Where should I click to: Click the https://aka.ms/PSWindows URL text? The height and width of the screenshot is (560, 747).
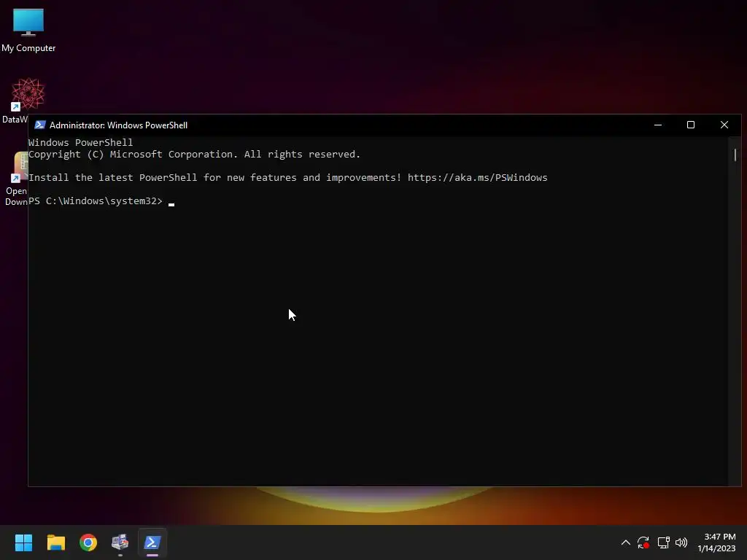click(477, 178)
